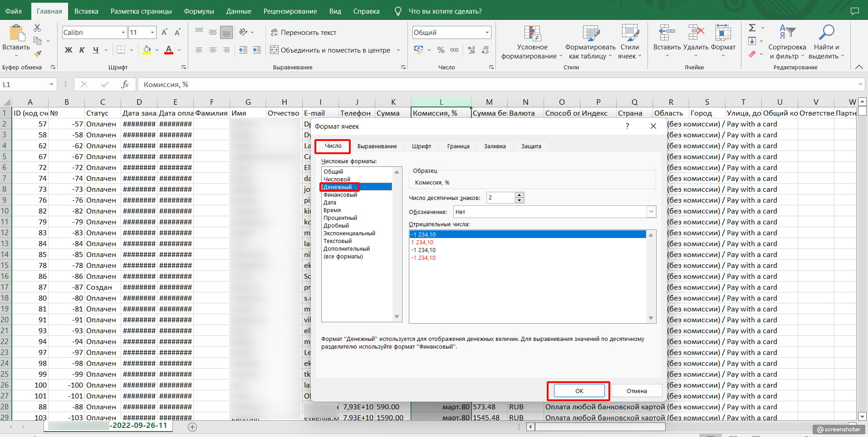Open the Обозначение currency symbol dropdown

tap(651, 212)
